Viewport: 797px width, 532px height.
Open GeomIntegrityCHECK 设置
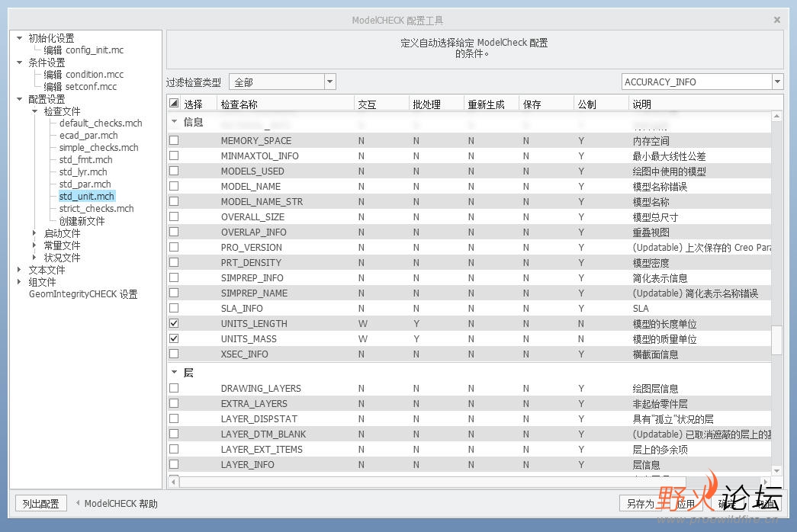click(83, 294)
